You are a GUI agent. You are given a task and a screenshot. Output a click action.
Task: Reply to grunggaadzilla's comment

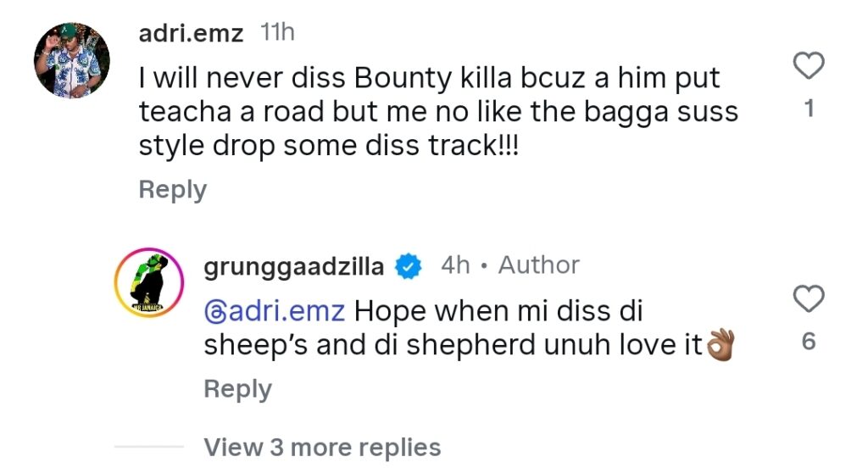[237, 389]
